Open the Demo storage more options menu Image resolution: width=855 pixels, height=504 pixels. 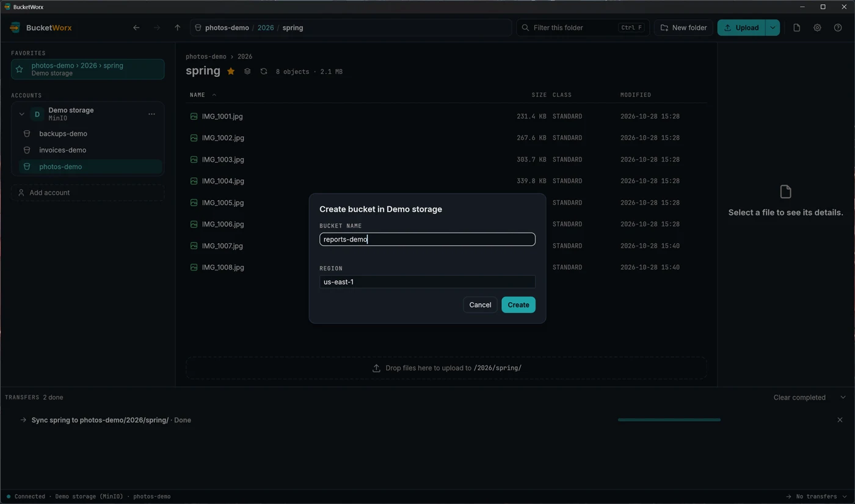(151, 114)
